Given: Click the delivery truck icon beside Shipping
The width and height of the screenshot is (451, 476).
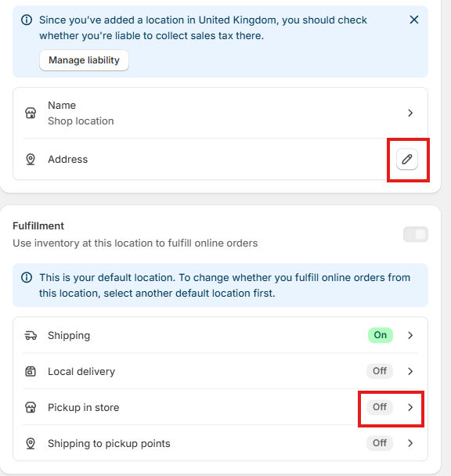Looking at the screenshot, I should click(x=31, y=335).
